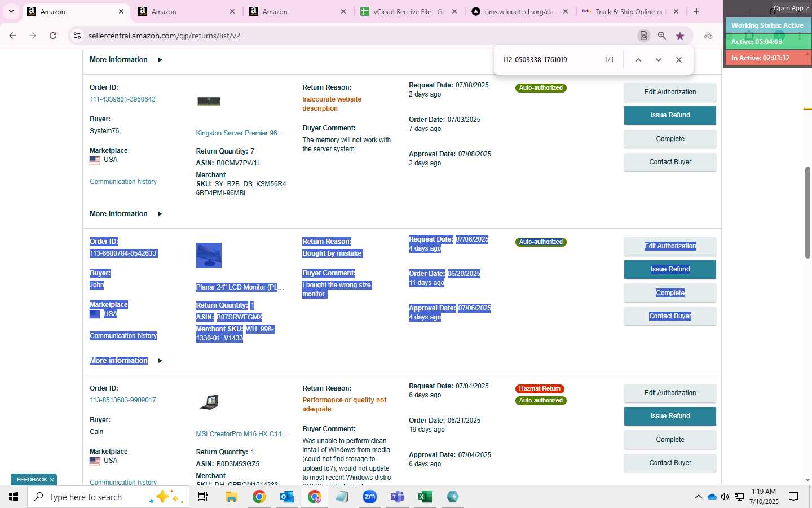Open order 113-6680784-8542633 link
This screenshot has width=812, height=508.
(x=123, y=253)
